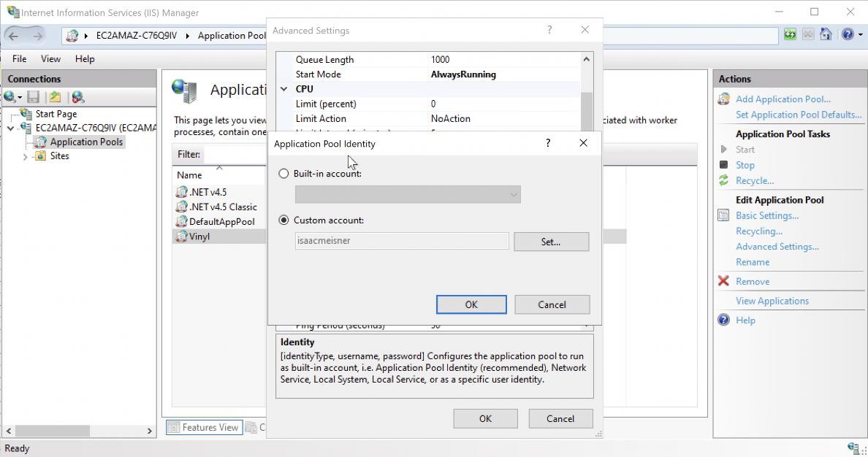The height and width of the screenshot is (457, 868).
Task: Open the Refresh icon in the address bar
Action: click(791, 34)
